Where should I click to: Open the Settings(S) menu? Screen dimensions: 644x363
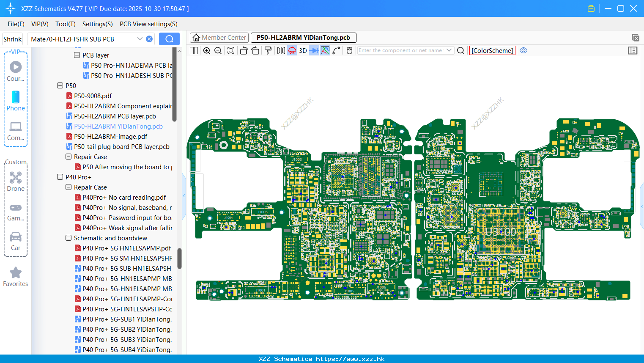[x=98, y=24]
